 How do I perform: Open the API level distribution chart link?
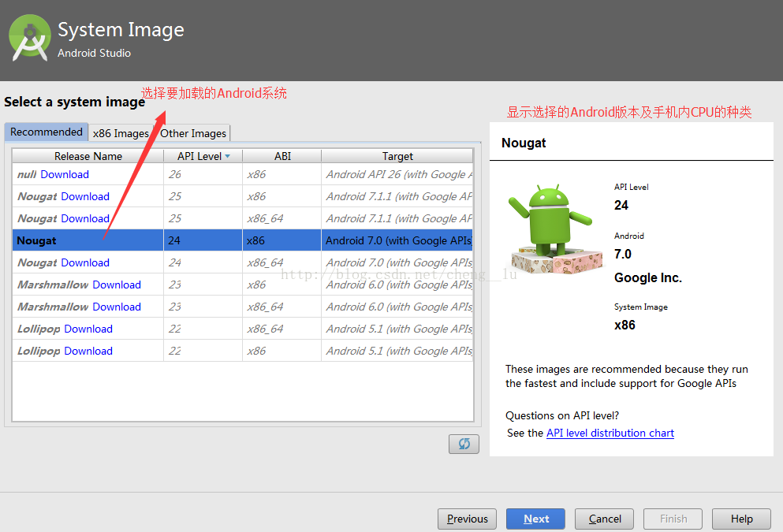(610, 433)
